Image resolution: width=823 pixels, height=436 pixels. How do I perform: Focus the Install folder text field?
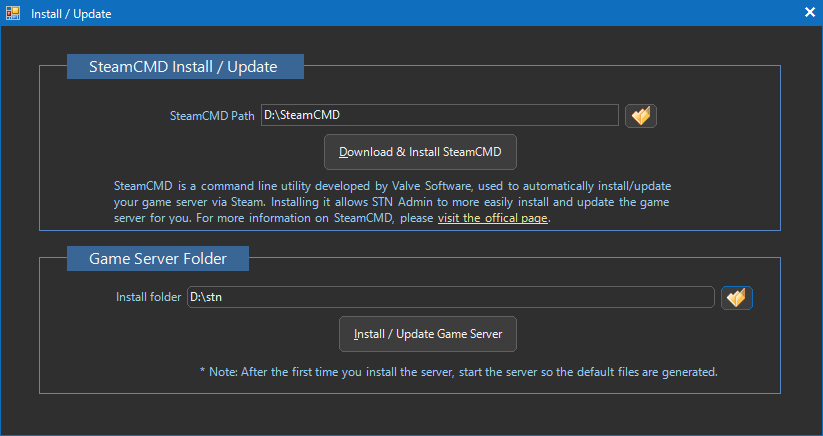tap(450, 298)
